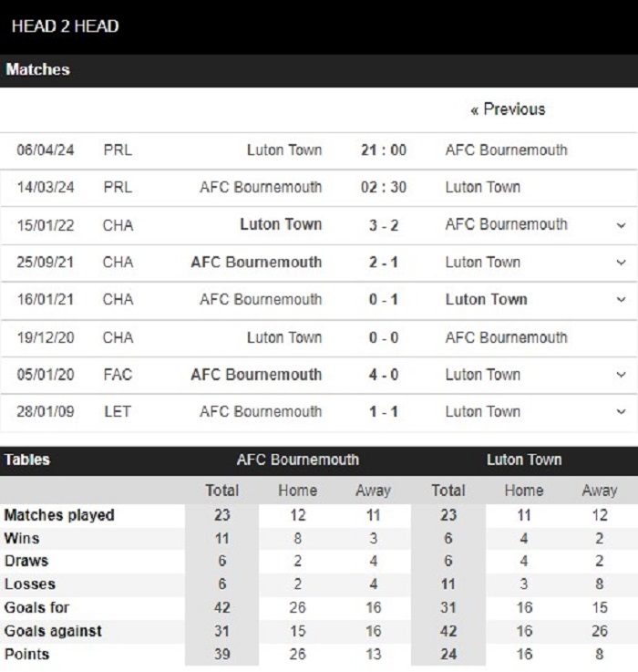
Task: Click the « Previous link
Action: pyautogui.click(x=509, y=109)
